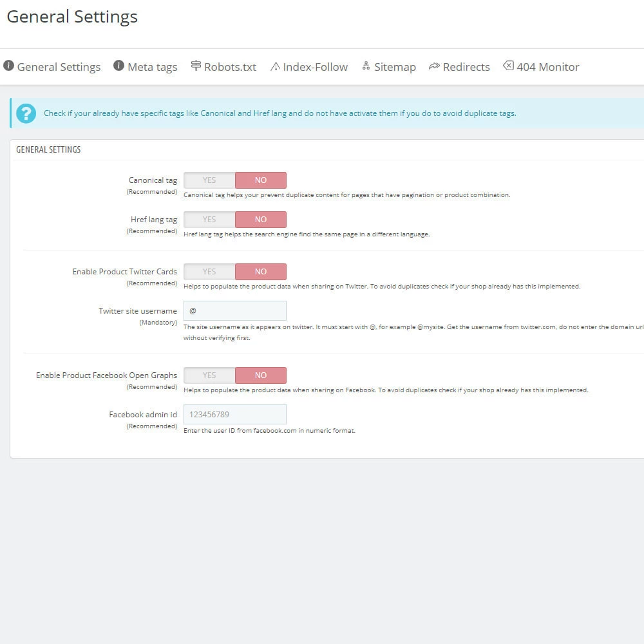Click the info icon beside Meta tags
The width and height of the screenshot is (644, 644).
(118, 66)
